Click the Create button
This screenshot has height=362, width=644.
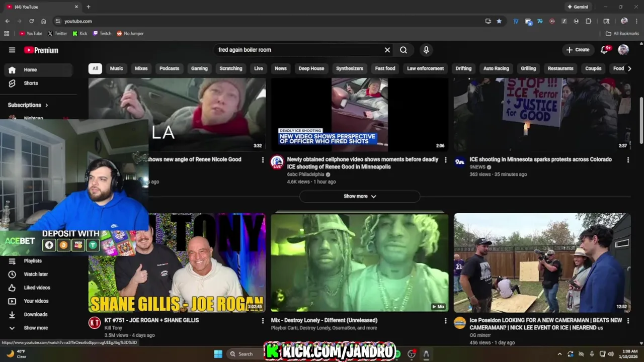578,50
